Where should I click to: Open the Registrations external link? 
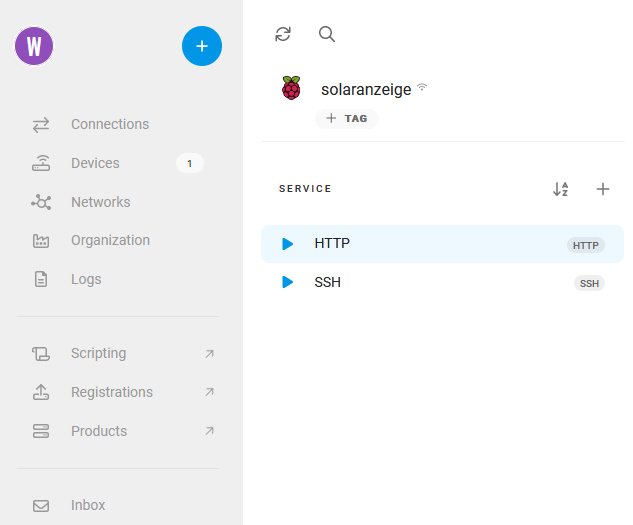(112, 392)
